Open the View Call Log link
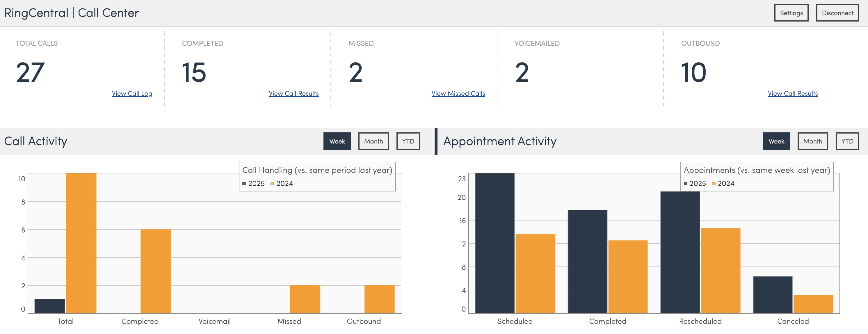Viewport: 868px width, 334px height. [x=132, y=93]
